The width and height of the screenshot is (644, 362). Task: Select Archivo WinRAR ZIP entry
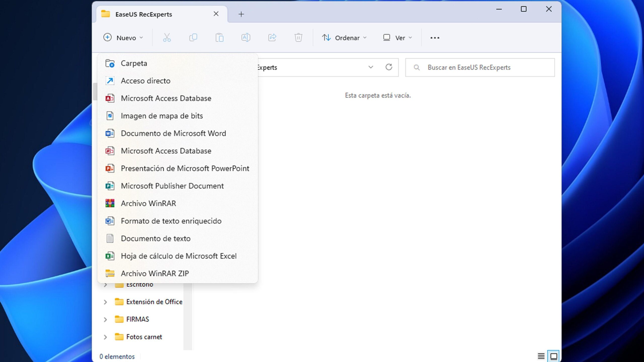178,273
